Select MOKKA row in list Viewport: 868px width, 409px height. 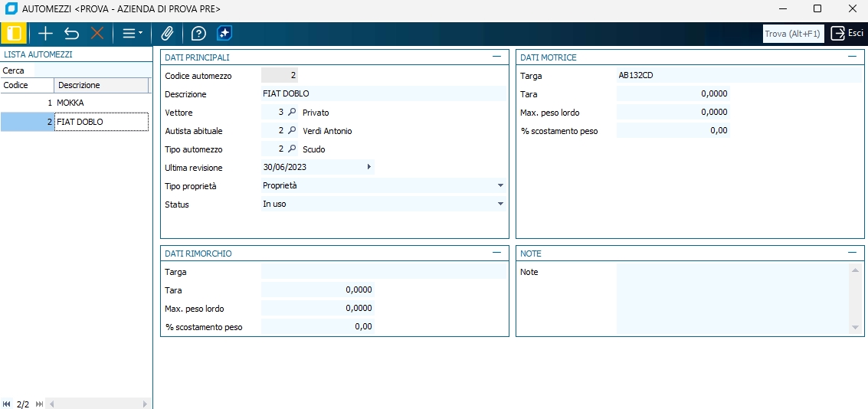coord(75,103)
